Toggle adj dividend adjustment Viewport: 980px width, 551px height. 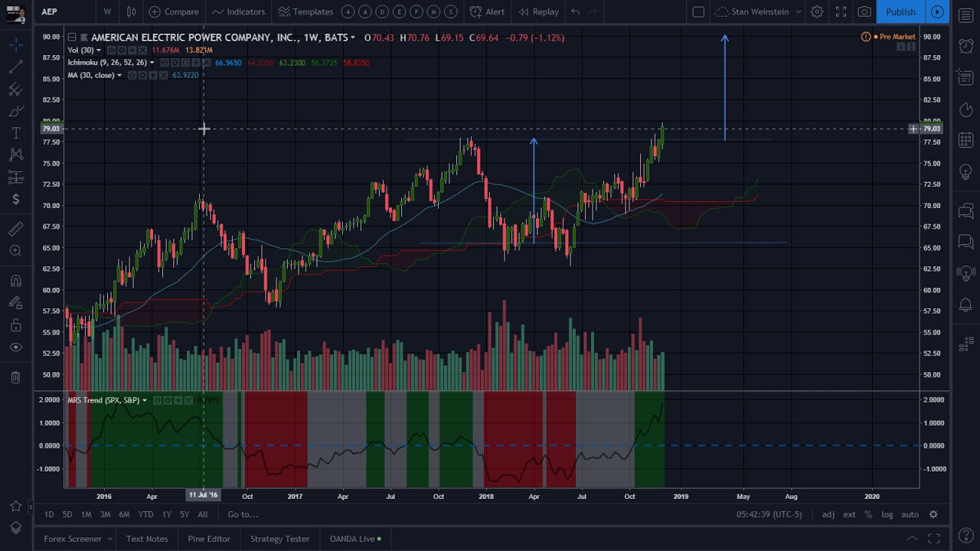(x=828, y=514)
